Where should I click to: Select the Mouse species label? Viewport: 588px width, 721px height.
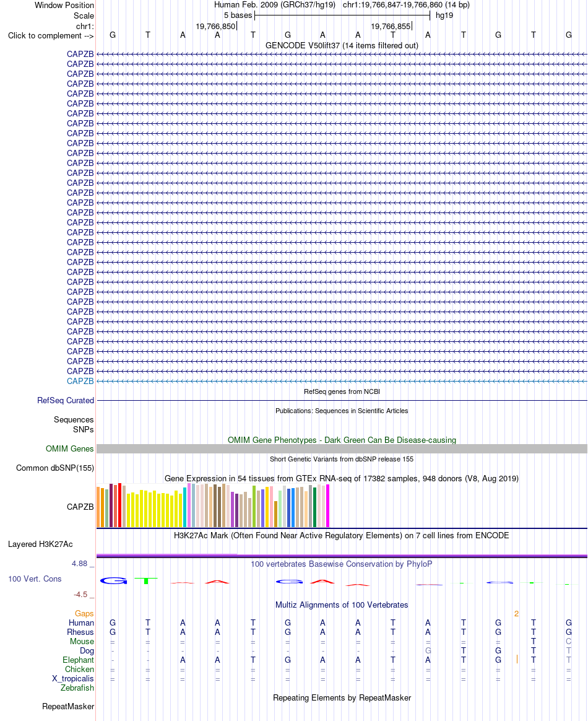[x=82, y=642]
